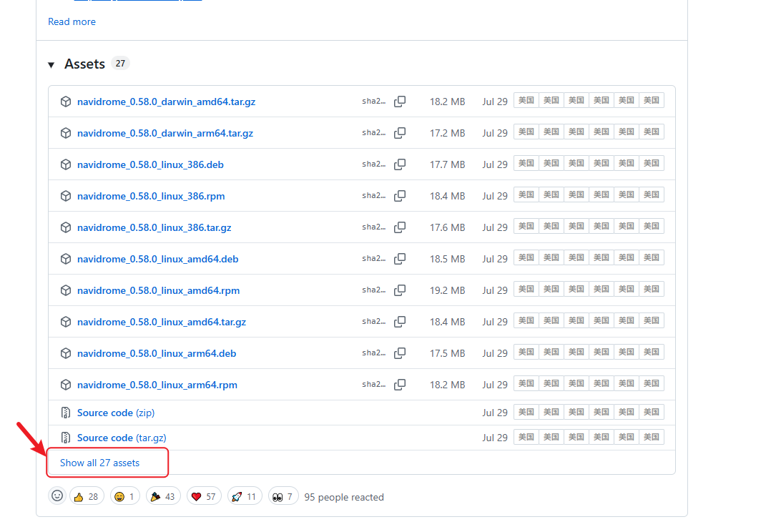Click first 美国 mirror for darwin_amd64.tar.gz
Image resolution: width=761 pixels, height=532 pixels.
pyautogui.click(x=526, y=101)
